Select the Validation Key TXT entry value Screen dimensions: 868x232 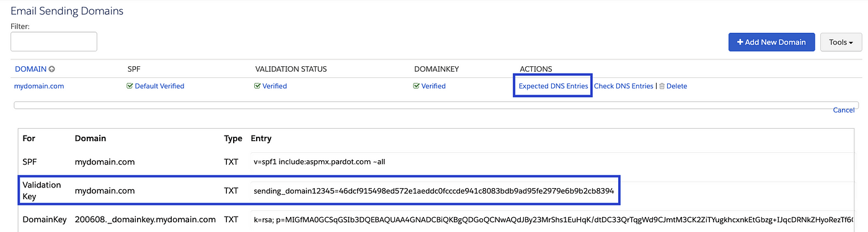[x=433, y=191]
